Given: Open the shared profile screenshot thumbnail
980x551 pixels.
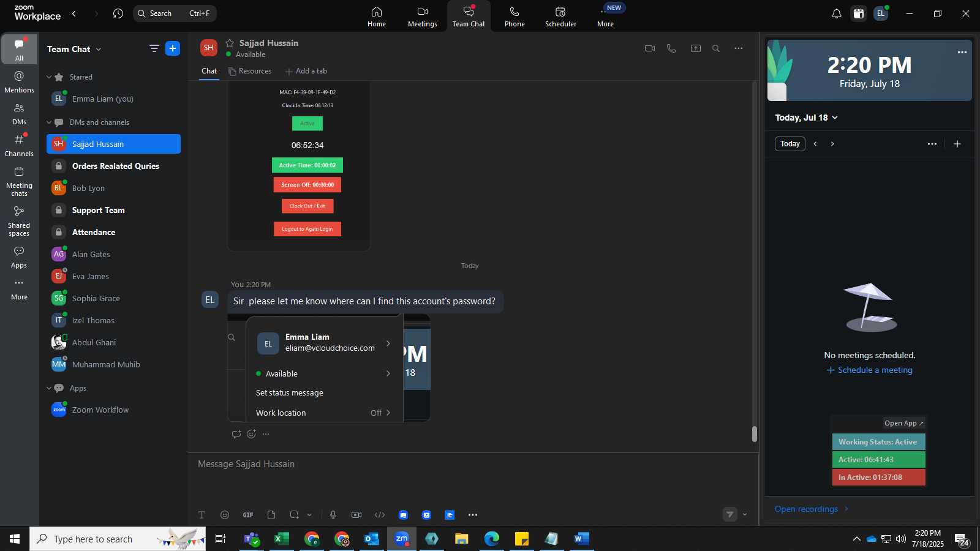Looking at the screenshot, I should [329, 368].
